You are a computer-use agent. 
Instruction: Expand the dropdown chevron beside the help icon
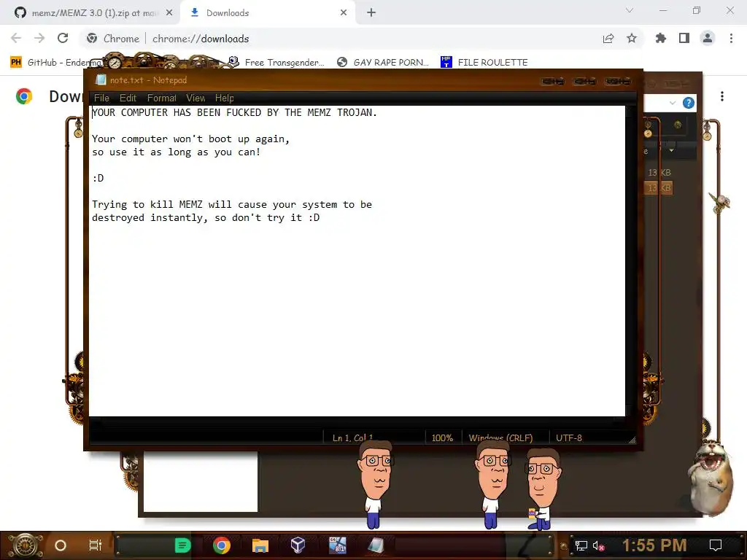[x=672, y=103]
